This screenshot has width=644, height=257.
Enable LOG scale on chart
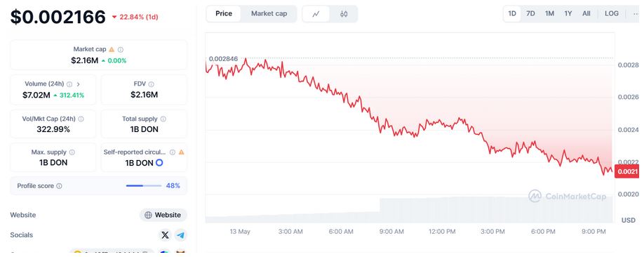tap(612, 13)
